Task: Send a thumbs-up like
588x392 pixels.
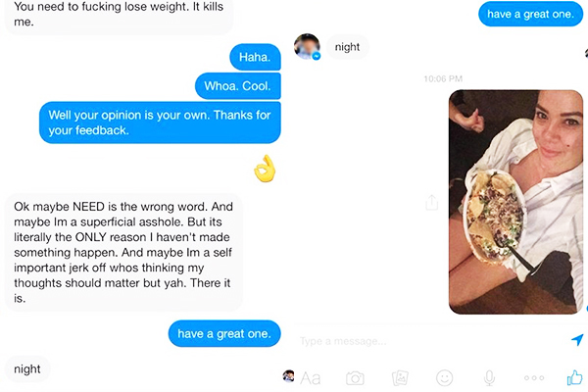Action: [575, 377]
